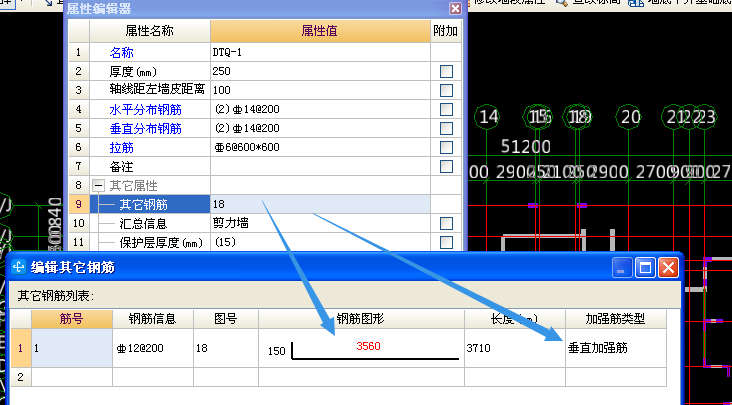Click the 属性值 column header
Screen dimensions: 732x405
(320, 31)
